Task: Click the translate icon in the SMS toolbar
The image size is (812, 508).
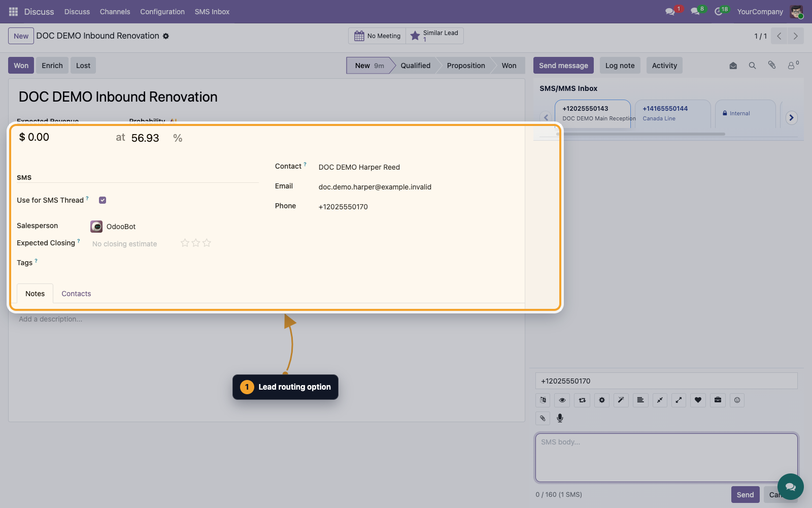Action: (543, 400)
